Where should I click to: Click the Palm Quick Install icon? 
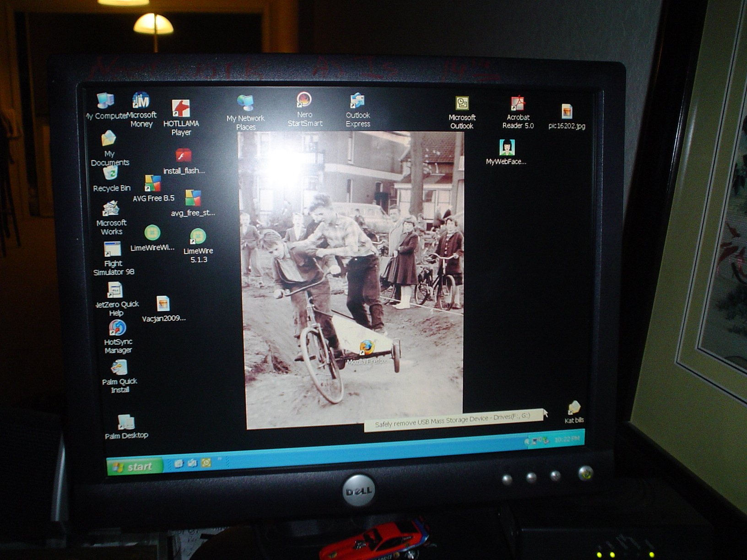(119, 377)
